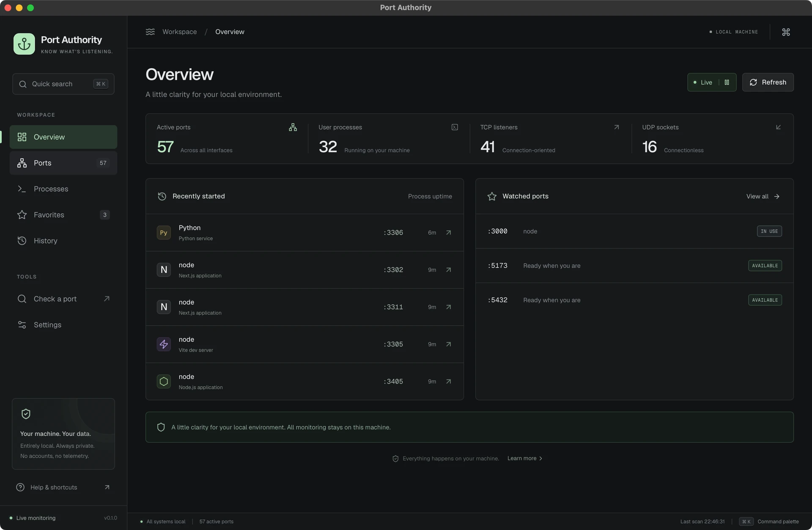Image resolution: width=812 pixels, height=530 pixels.
Task: Click the Active ports count 57
Action: (x=165, y=147)
